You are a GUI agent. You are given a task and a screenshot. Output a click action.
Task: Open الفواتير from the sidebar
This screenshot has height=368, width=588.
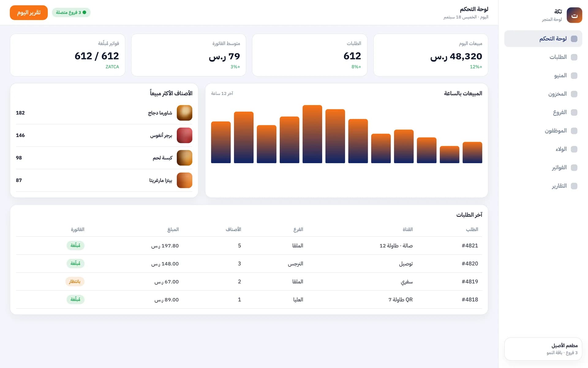click(543, 167)
